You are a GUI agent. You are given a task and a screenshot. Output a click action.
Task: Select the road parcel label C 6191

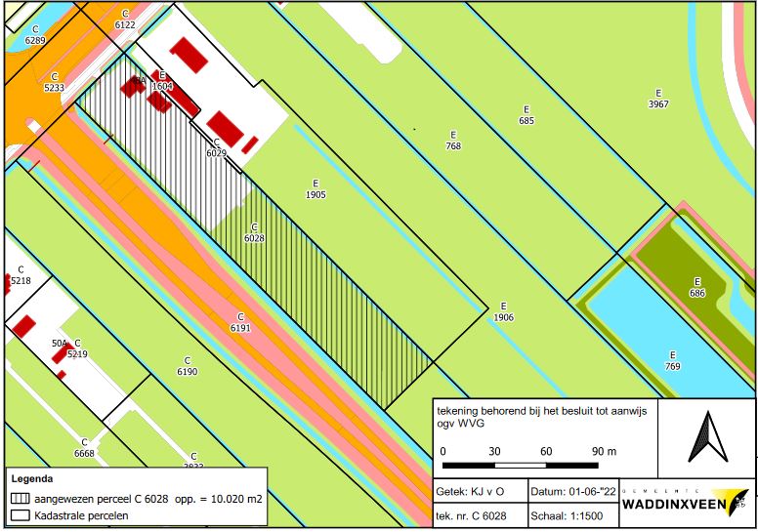point(240,323)
